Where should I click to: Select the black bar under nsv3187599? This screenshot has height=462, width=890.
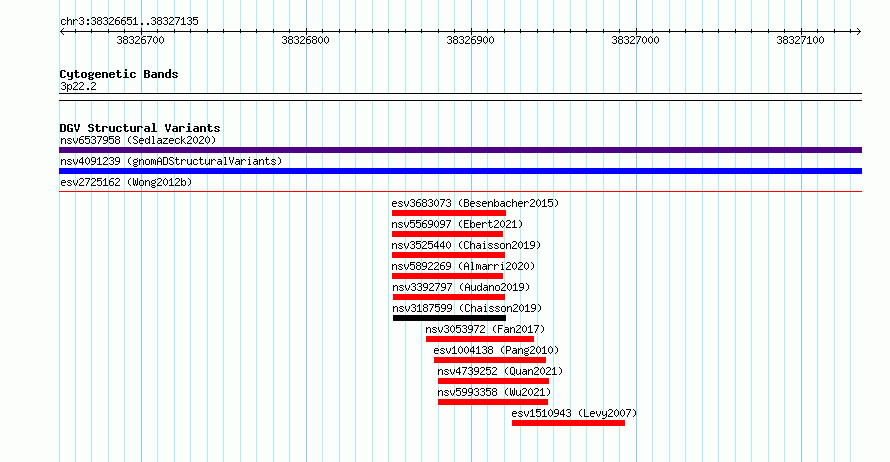point(449,318)
